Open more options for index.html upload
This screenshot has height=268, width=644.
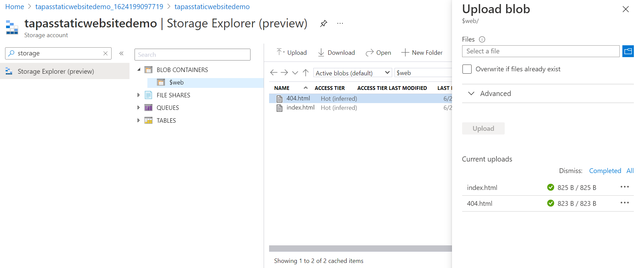624,187
